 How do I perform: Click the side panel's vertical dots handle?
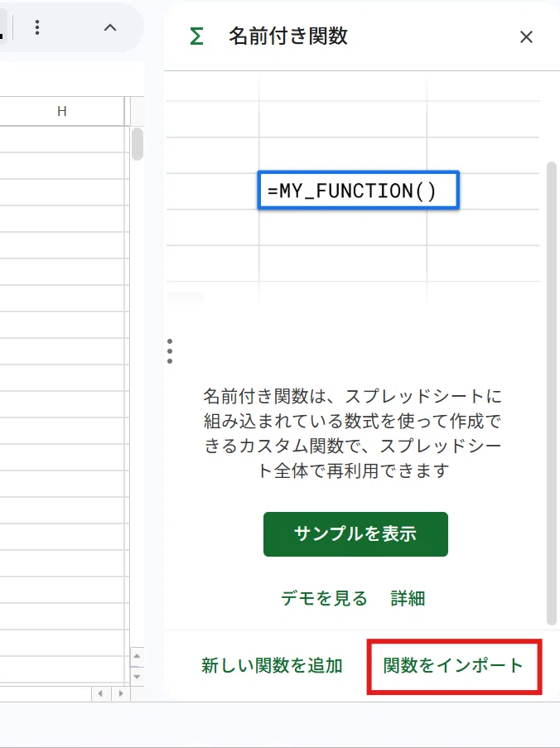(x=170, y=351)
